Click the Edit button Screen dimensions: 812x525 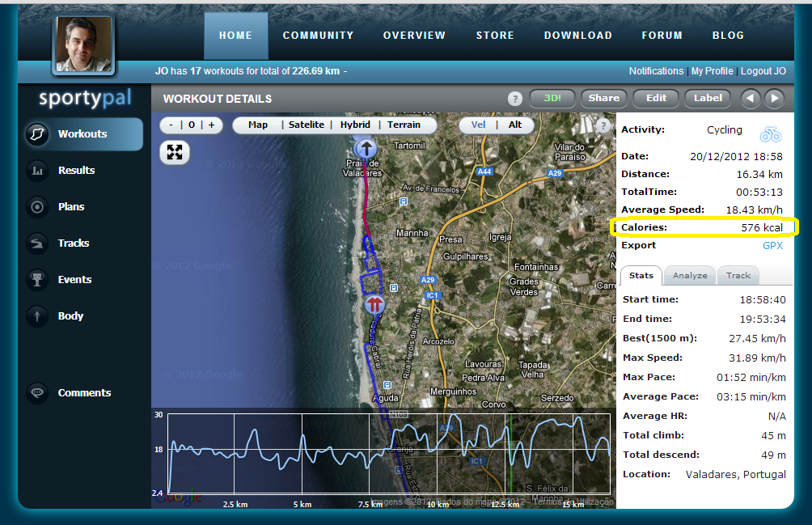pos(656,99)
